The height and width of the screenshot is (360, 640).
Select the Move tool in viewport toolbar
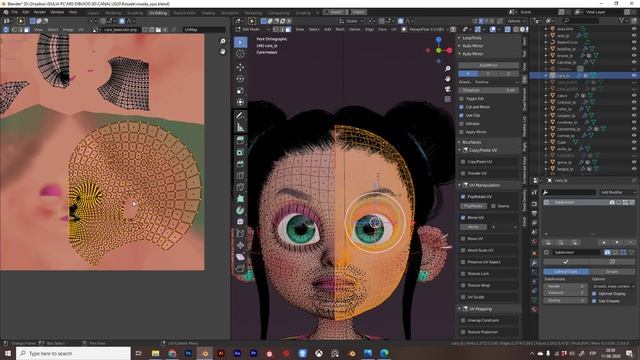tap(240, 67)
